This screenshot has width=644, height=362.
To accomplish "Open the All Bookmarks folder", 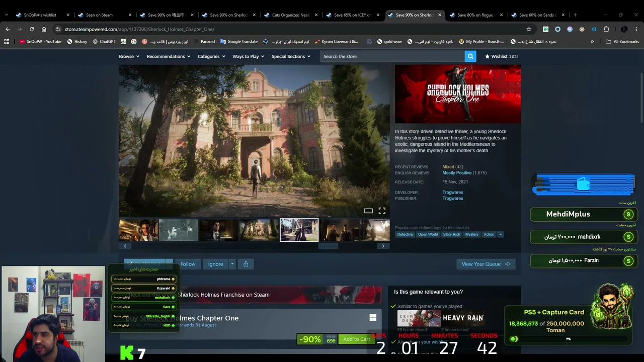I will (622, 42).
